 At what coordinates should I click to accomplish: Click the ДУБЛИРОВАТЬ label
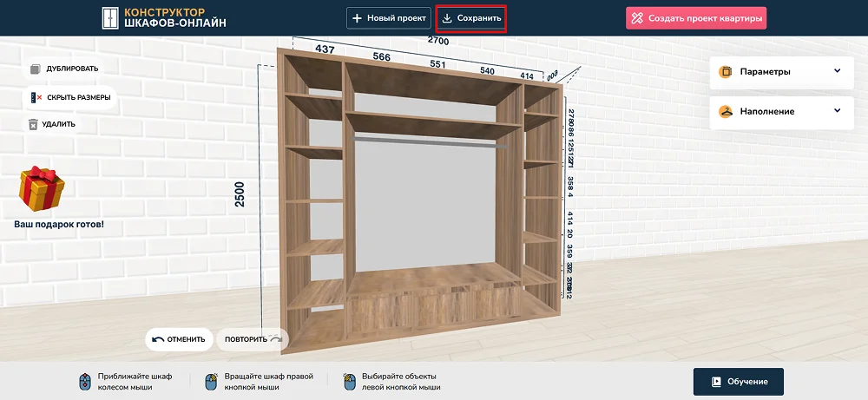(x=72, y=69)
